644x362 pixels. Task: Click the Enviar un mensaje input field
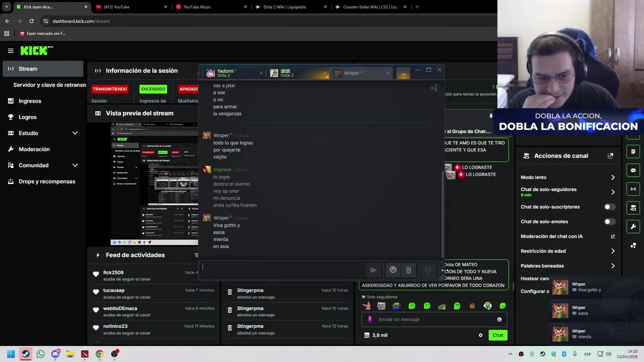(434, 319)
